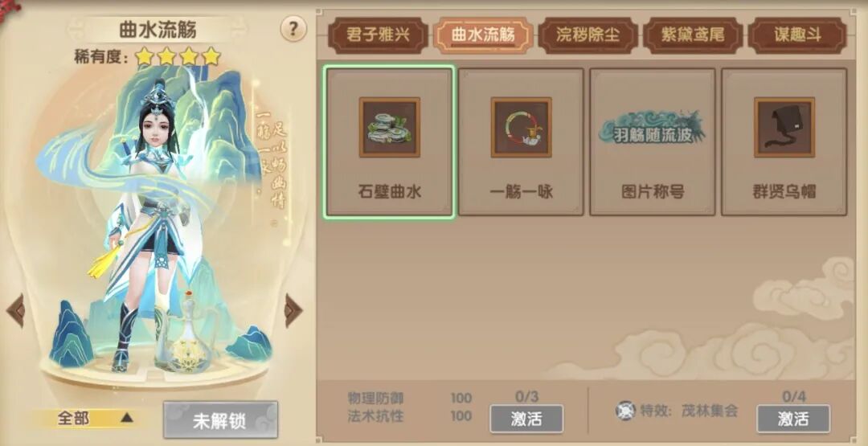This screenshot has height=446, width=868.
Task: Expand the triangle arrow beside 全部
Action: point(127,419)
